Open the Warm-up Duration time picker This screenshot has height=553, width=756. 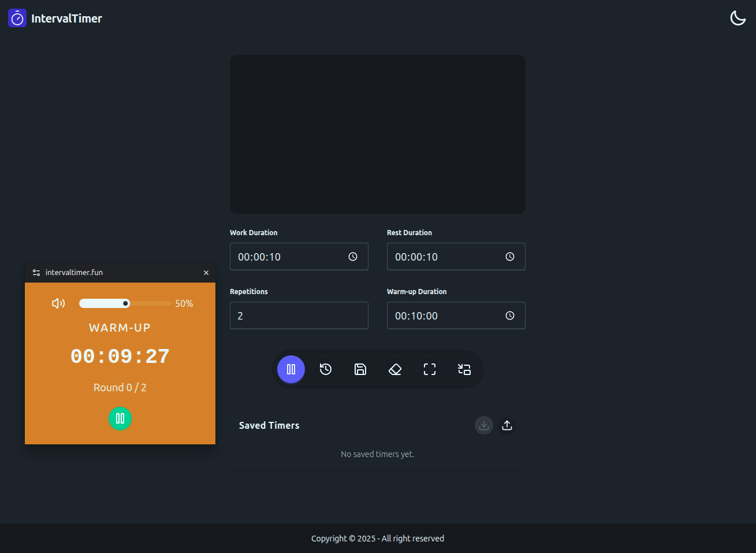(510, 316)
